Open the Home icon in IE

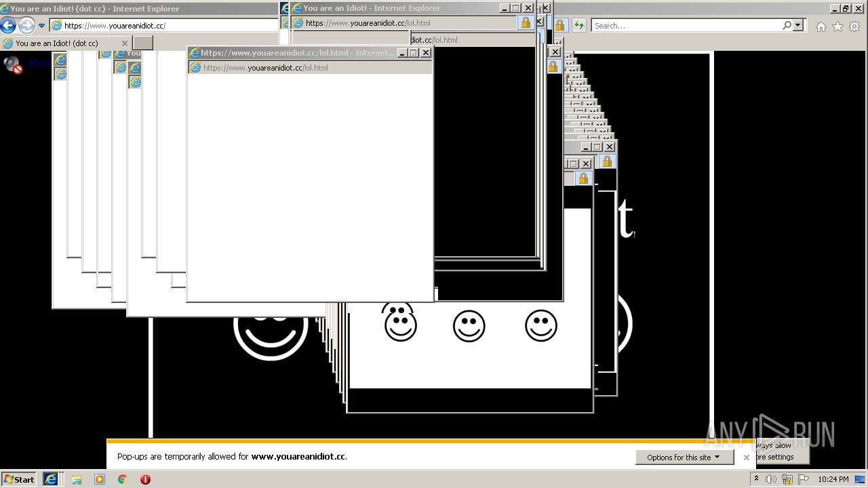(x=821, y=26)
